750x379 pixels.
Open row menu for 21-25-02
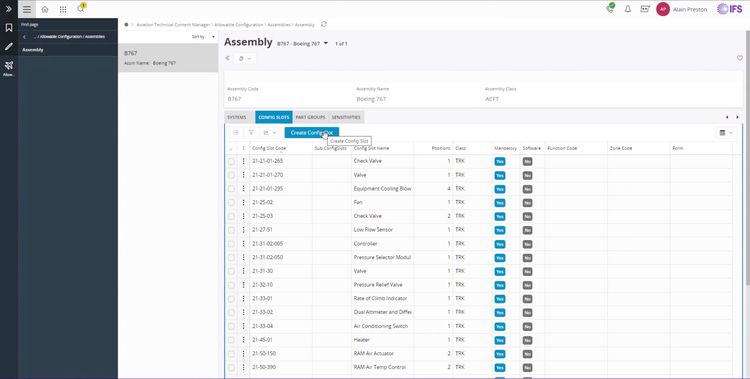[x=243, y=202]
